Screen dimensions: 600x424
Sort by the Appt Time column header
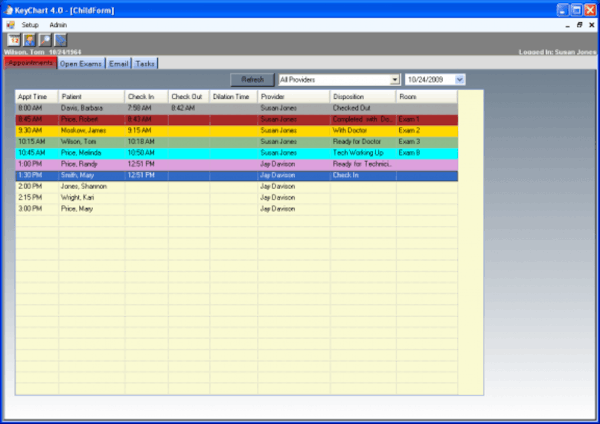tap(36, 96)
